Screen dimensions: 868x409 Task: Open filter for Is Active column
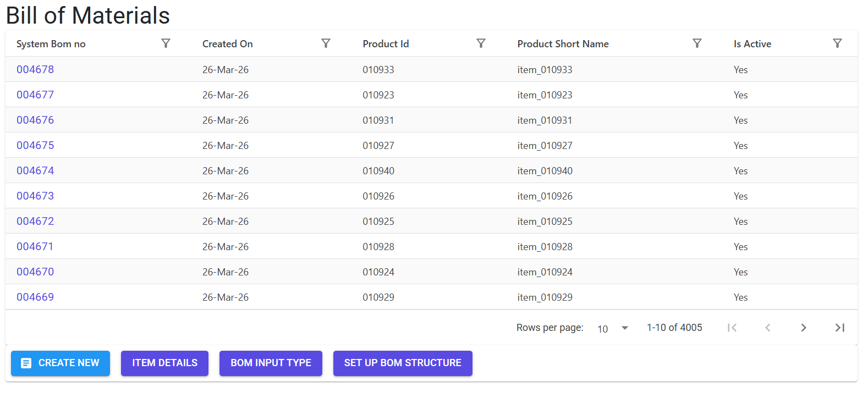pos(837,43)
